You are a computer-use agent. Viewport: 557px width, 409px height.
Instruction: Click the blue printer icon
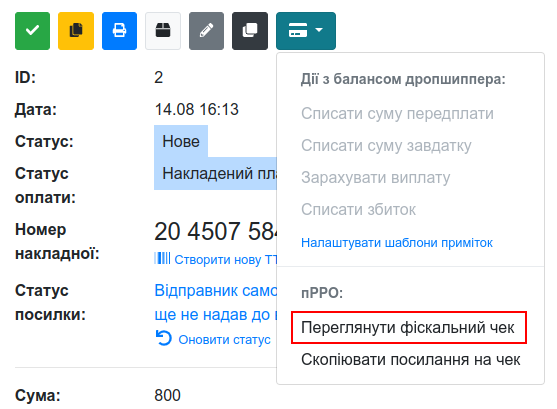119,31
